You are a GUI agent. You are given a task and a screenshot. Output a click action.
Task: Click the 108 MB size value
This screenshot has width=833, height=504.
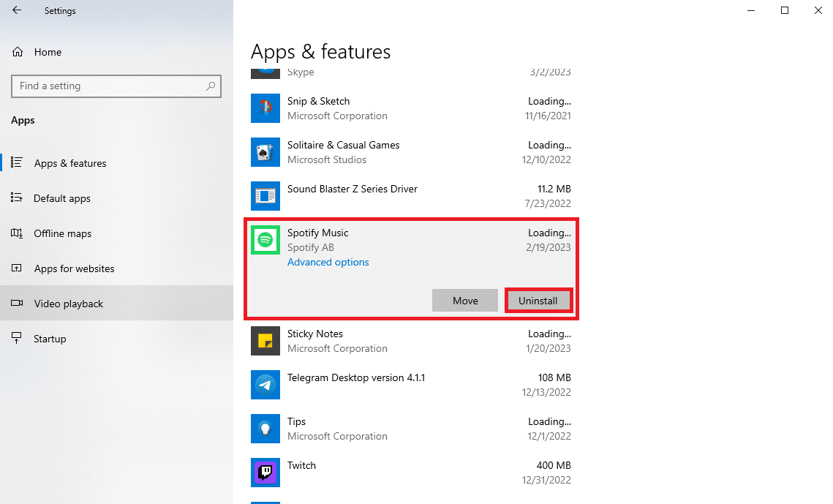[x=554, y=377]
